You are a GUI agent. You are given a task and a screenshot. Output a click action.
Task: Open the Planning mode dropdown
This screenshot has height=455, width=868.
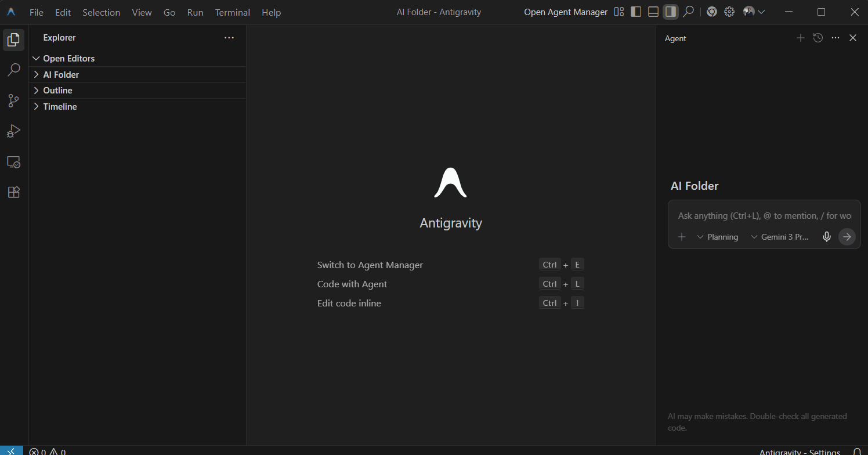tap(718, 237)
